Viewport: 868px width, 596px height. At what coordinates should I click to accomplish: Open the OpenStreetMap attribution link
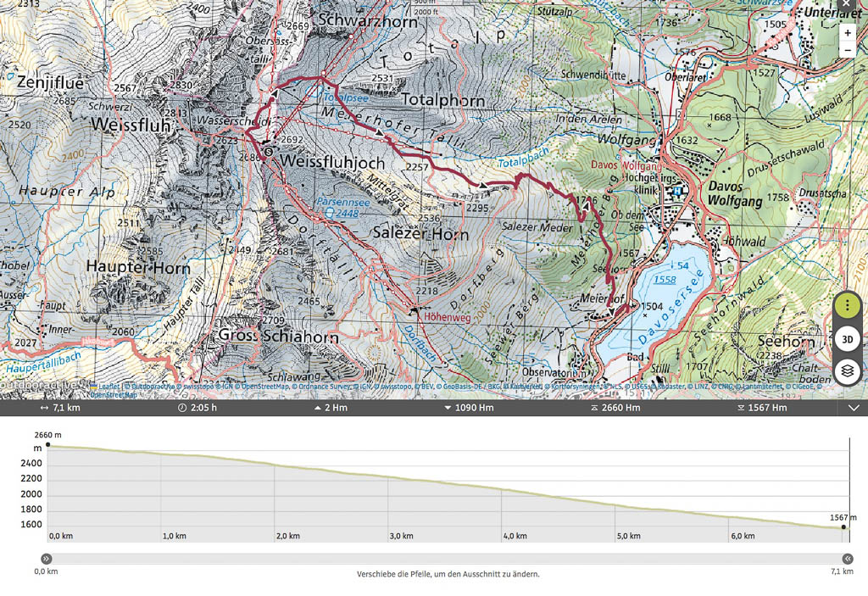[112, 394]
